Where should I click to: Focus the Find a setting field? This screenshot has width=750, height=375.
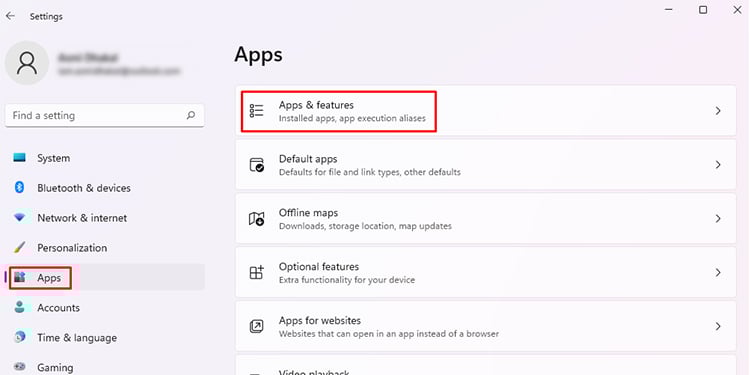105,116
